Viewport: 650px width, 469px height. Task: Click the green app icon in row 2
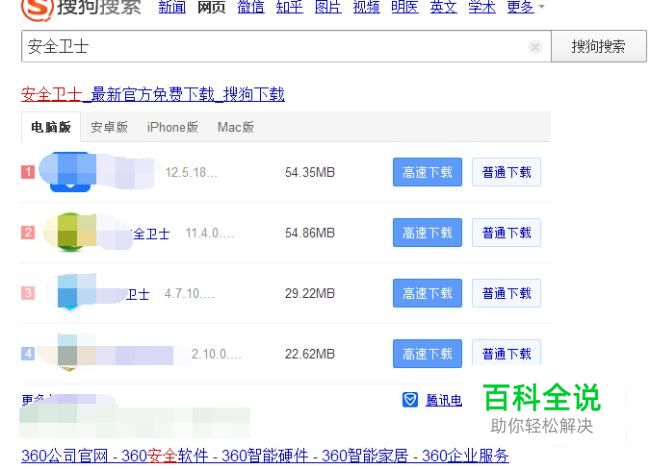click(70, 232)
